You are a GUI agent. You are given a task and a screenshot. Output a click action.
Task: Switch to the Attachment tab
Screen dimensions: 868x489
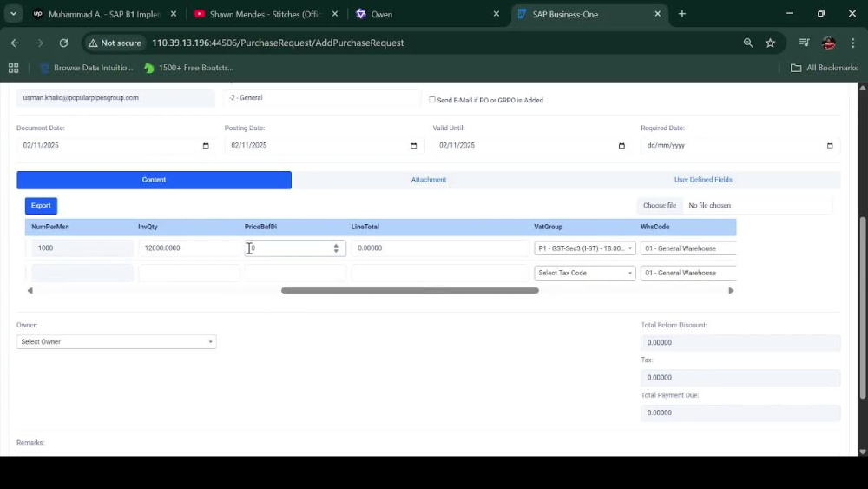pyautogui.click(x=429, y=180)
